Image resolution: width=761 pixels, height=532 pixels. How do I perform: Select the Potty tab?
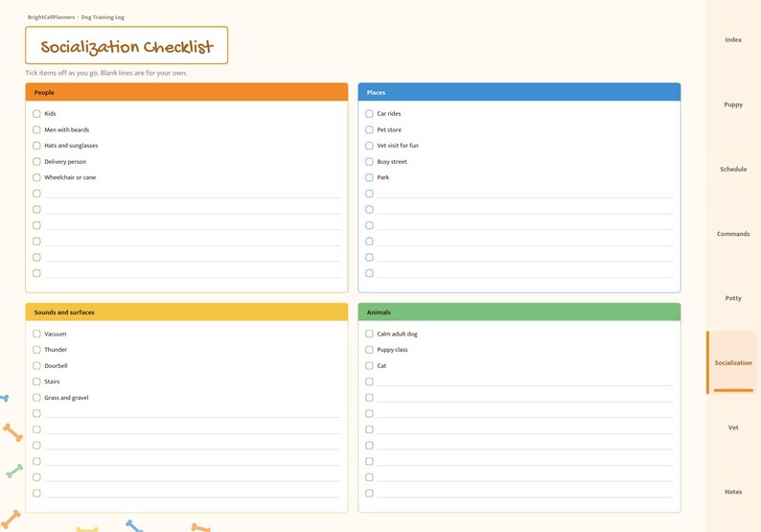pyautogui.click(x=733, y=298)
